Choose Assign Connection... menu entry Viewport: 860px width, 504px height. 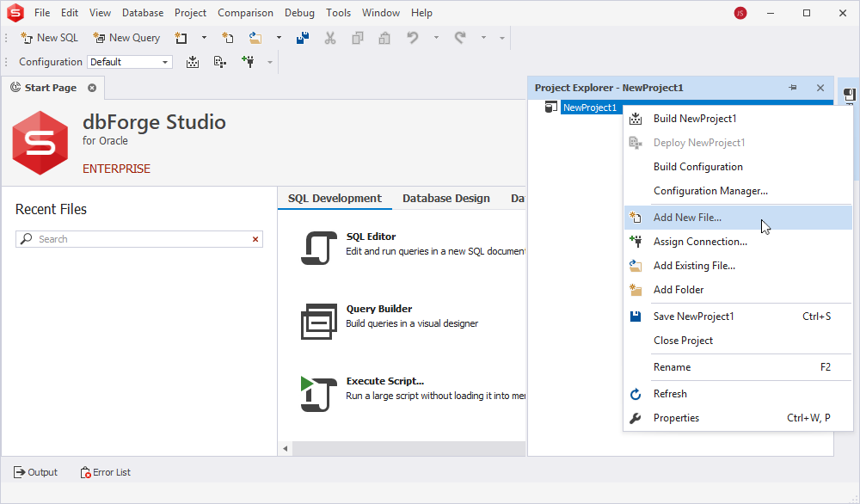[x=738, y=242]
